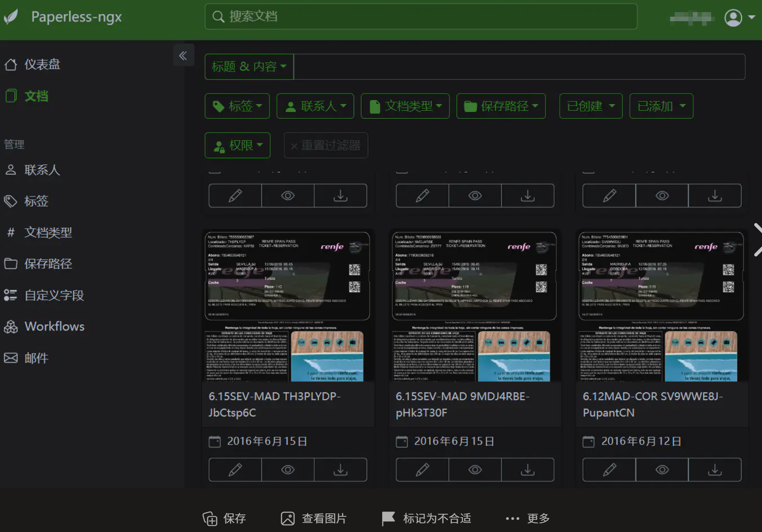Image resolution: width=762 pixels, height=532 pixels.
Task: Go to 仪表盘 dashboard
Action: (43, 64)
